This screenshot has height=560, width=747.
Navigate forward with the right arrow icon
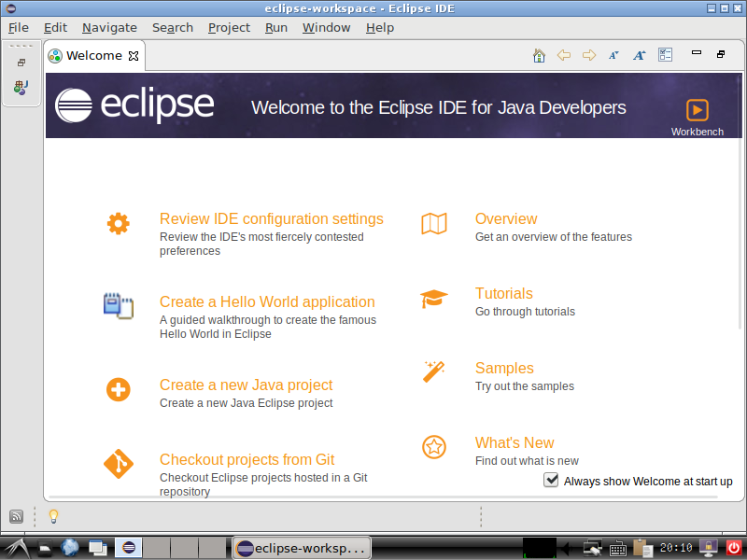pyautogui.click(x=589, y=55)
